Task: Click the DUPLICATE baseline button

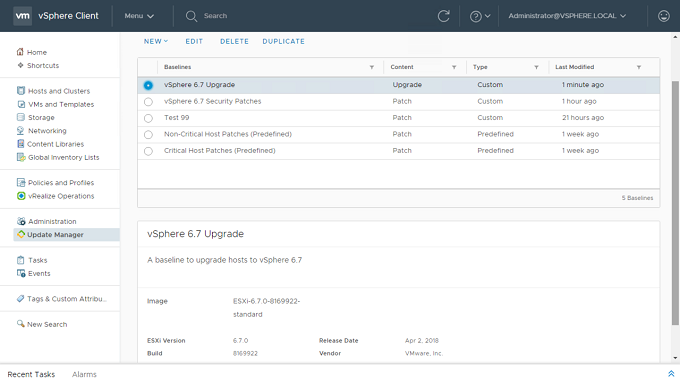Action: click(x=283, y=41)
